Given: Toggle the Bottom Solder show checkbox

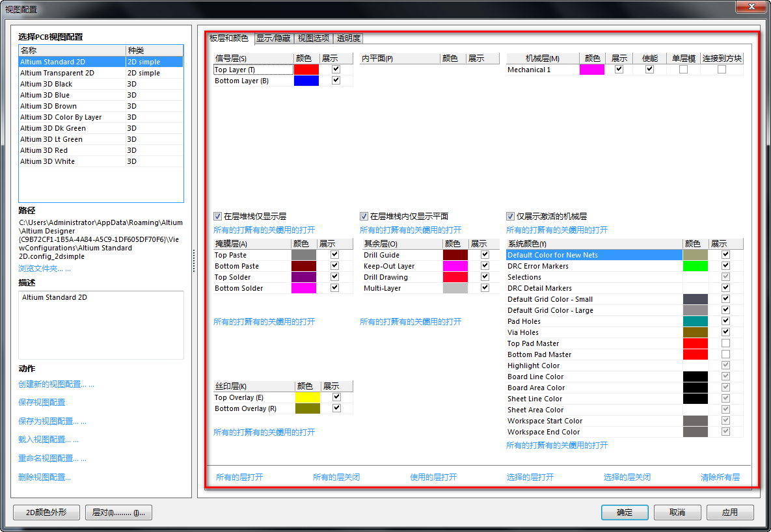Looking at the screenshot, I should [x=335, y=287].
